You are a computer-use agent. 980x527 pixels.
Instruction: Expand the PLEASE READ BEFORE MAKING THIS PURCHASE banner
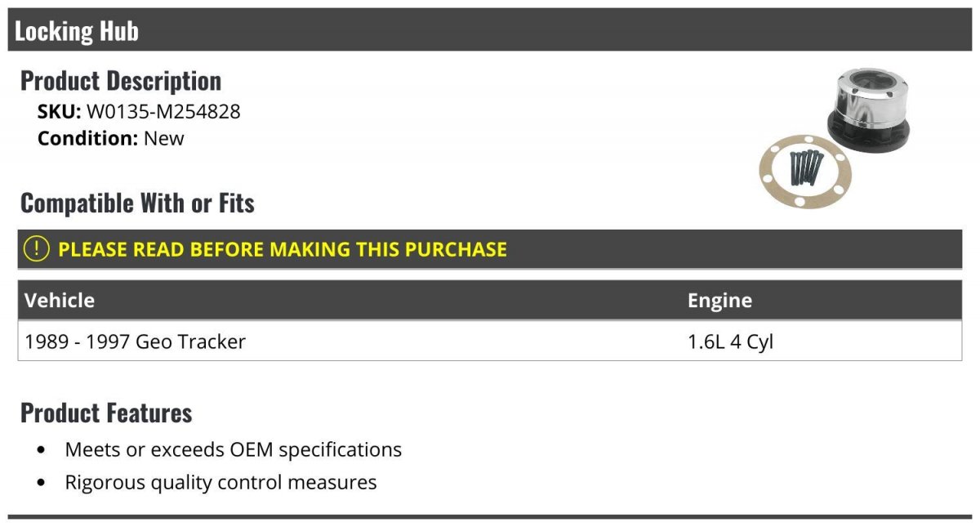click(490, 249)
